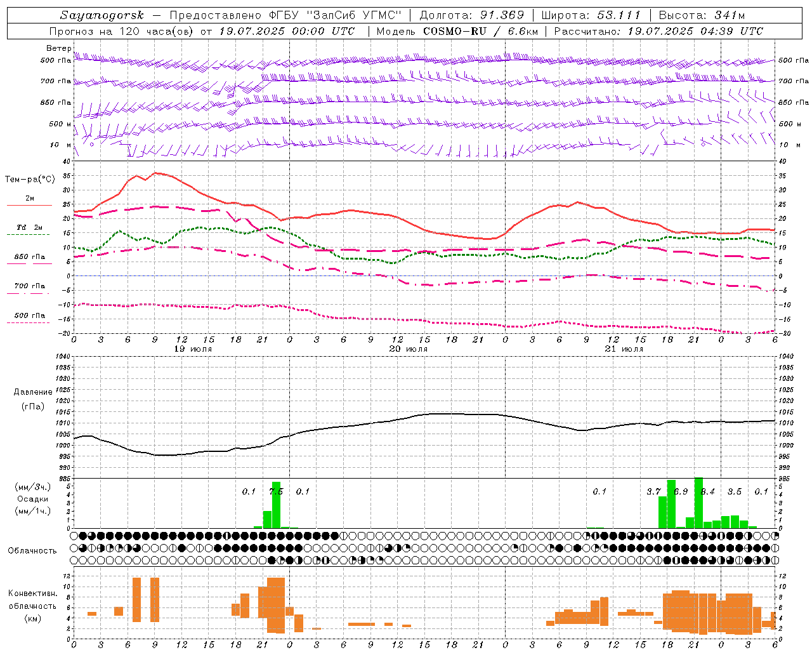Click the 7.5 precipitation total value
The image size is (812, 650).
coord(276,492)
